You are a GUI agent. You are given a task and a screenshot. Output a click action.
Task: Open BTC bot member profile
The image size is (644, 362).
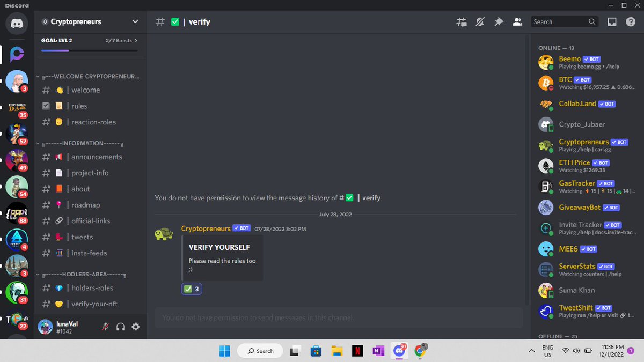(x=587, y=83)
